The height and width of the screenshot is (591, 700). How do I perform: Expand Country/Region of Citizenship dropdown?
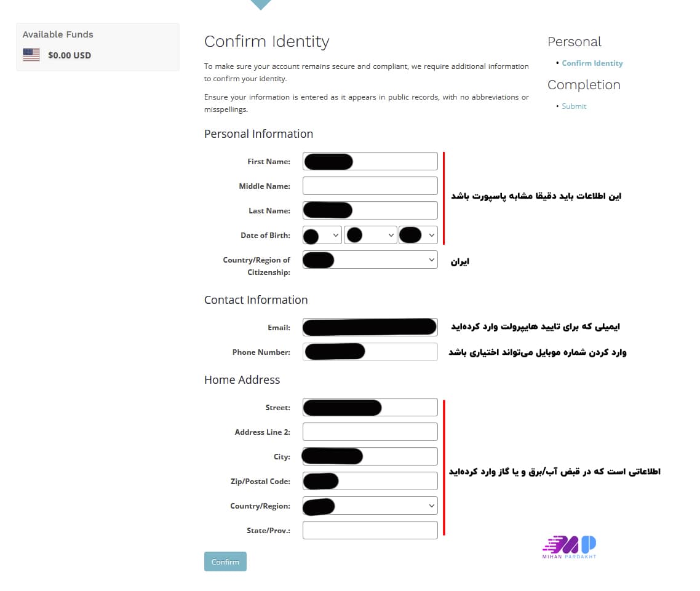point(370,260)
